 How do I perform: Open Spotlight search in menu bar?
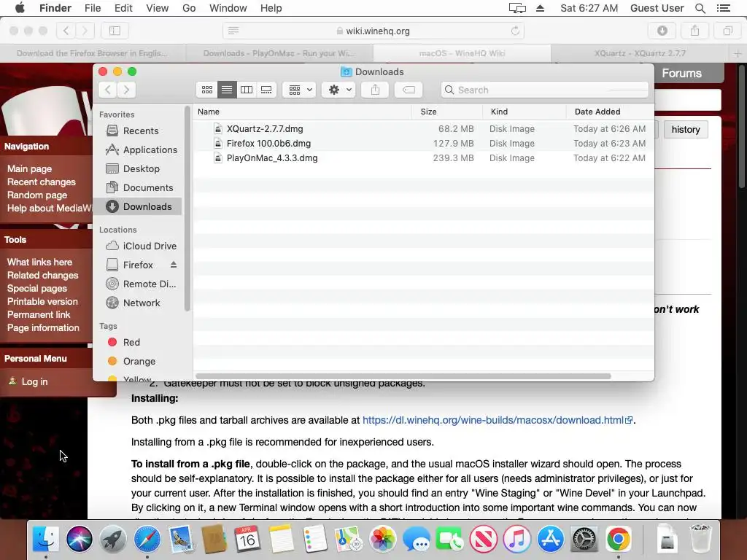[x=700, y=8]
